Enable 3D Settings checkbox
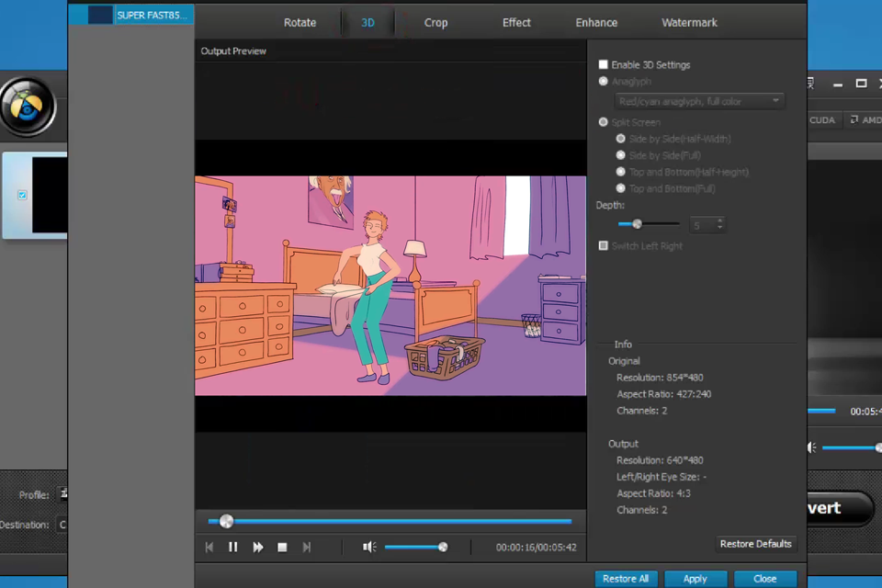 (604, 64)
